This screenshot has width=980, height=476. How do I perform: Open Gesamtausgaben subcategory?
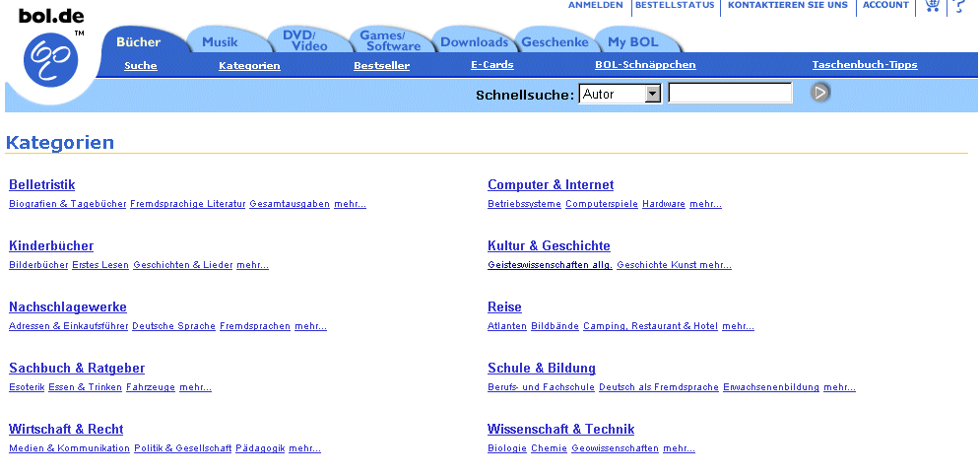point(290,204)
